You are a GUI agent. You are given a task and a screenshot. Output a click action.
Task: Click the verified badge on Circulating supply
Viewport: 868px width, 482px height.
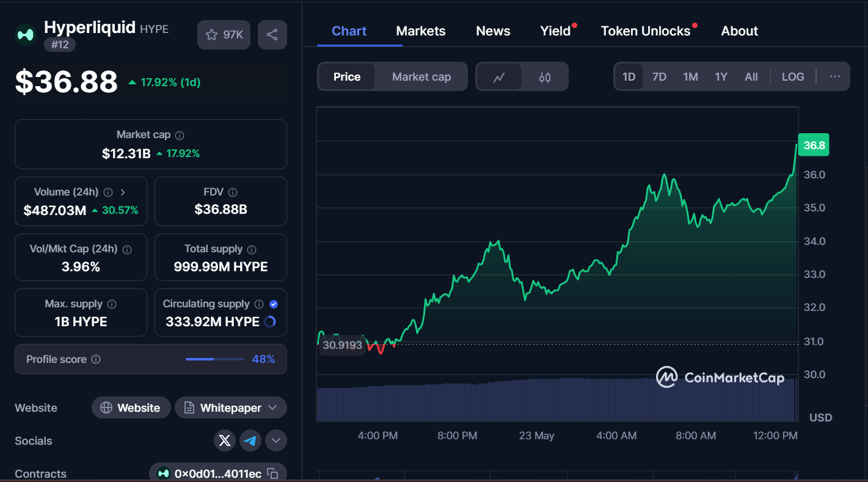point(274,304)
